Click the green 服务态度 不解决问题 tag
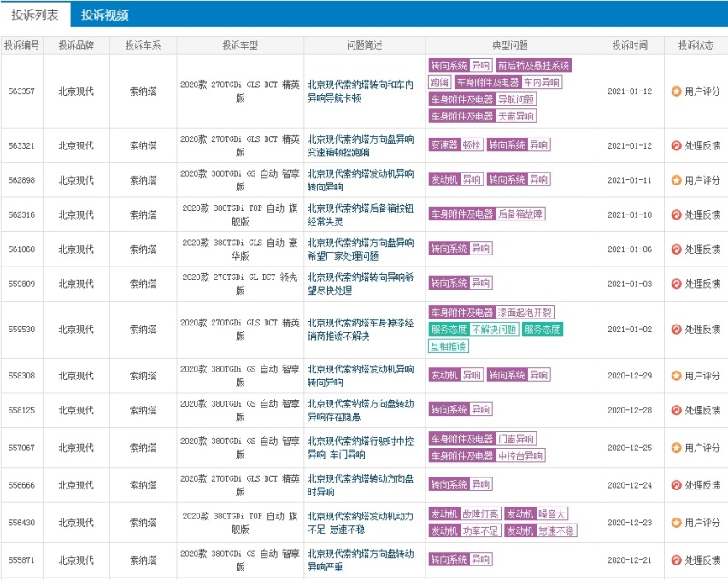 point(473,330)
